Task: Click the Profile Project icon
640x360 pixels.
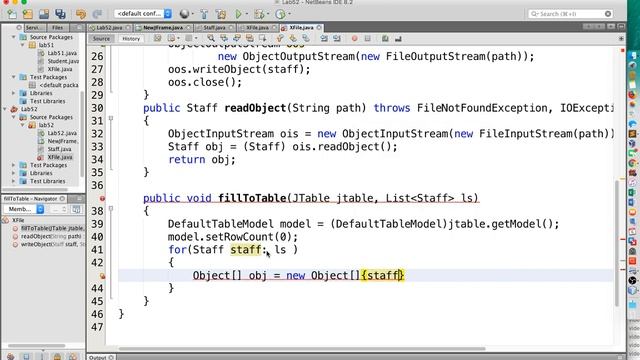Action: click(280, 14)
